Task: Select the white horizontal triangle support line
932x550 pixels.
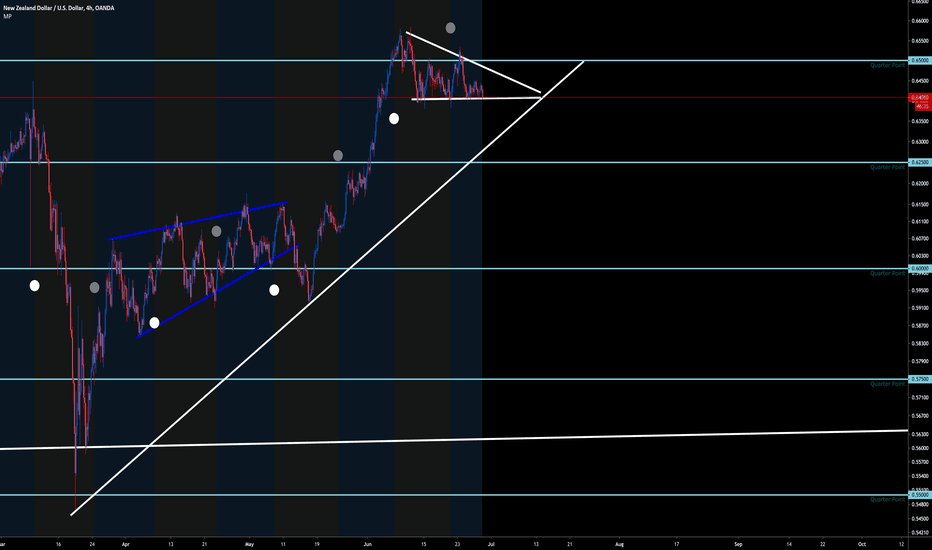Action: (x=476, y=98)
